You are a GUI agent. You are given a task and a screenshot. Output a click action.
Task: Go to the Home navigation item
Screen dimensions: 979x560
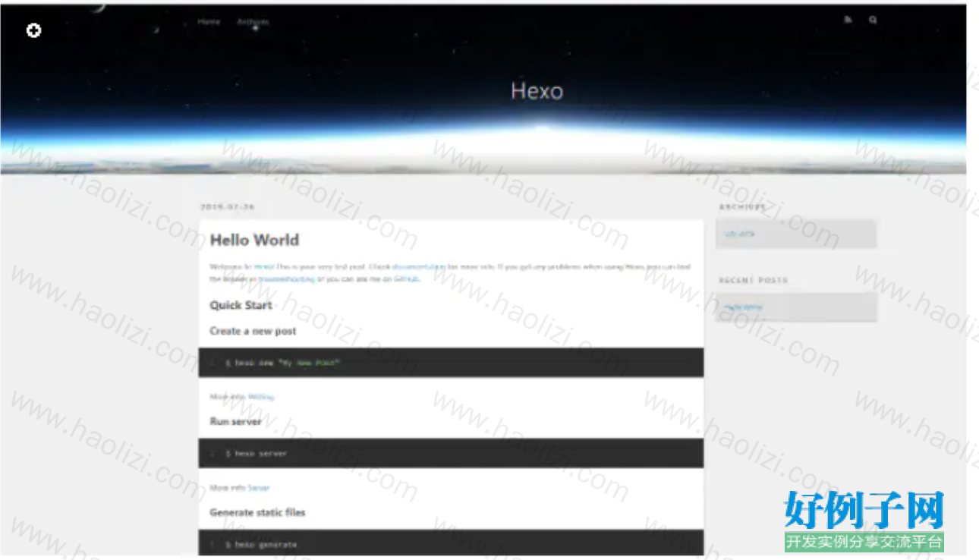pyautogui.click(x=209, y=22)
